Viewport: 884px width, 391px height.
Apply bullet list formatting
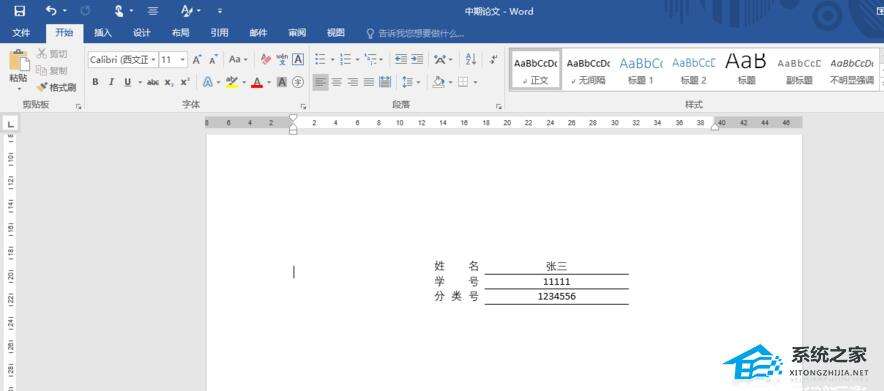(320, 59)
